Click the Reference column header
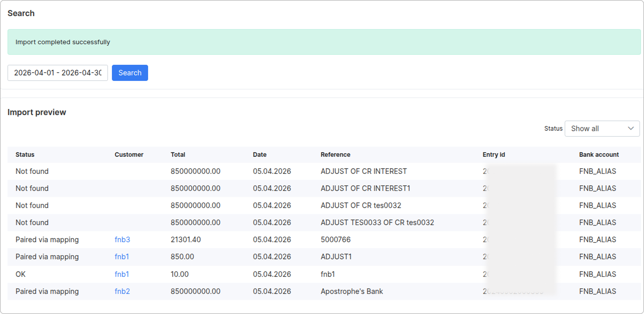This screenshot has height=314, width=644. pyautogui.click(x=335, y=155)
